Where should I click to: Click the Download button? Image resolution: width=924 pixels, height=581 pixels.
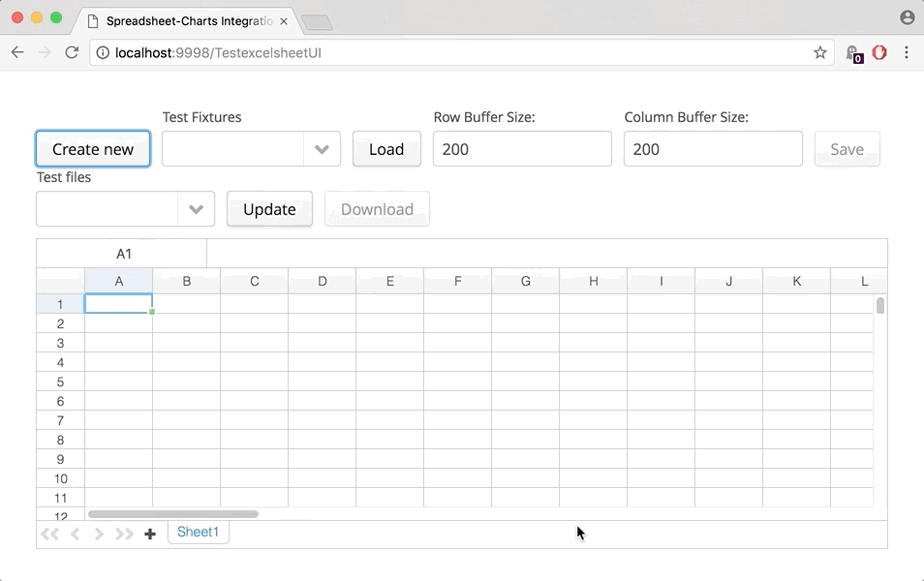coord(377,209)
